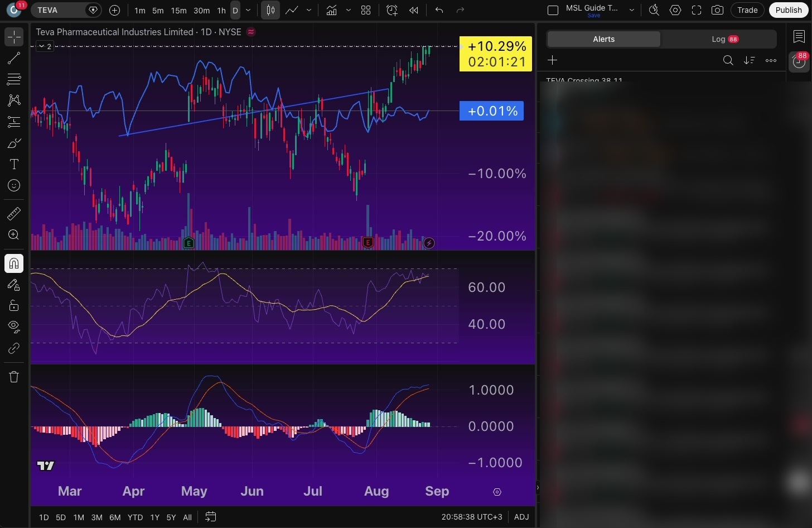The width and height of the screenshot is (812, 528).
Task: Select the 5D date range
Action: click(61, 517)
